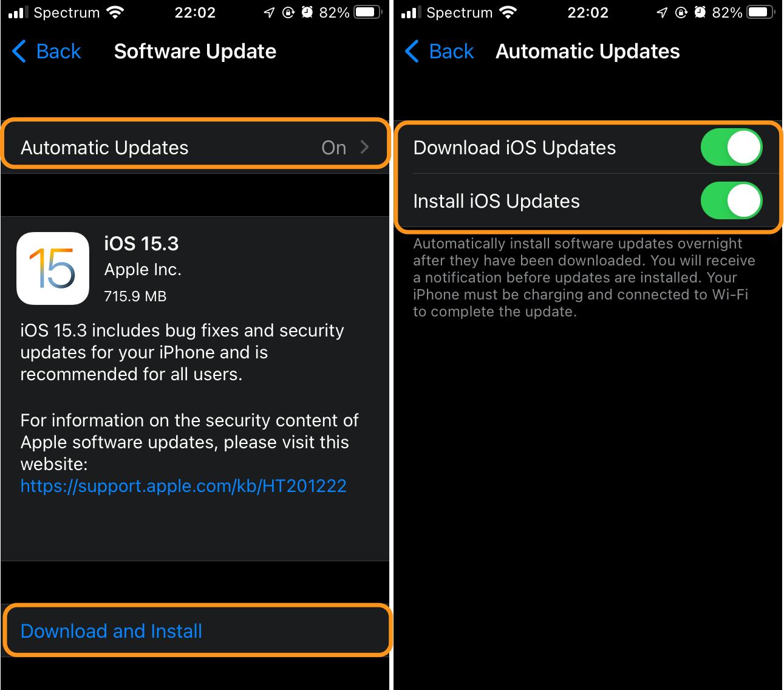Tap the iOS 15 update icon
The width and height of the screenshot is (784, 690).
[53, 268]
